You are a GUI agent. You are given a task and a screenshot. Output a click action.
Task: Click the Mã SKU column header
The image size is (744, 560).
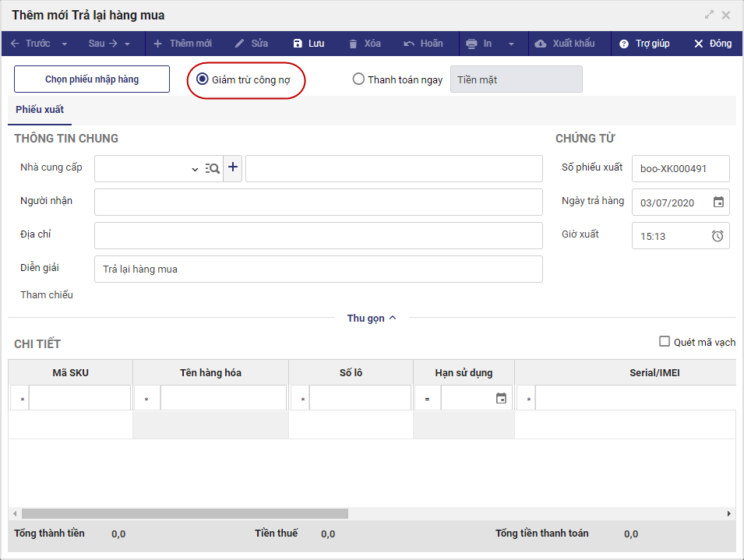[x=70, y=373]
